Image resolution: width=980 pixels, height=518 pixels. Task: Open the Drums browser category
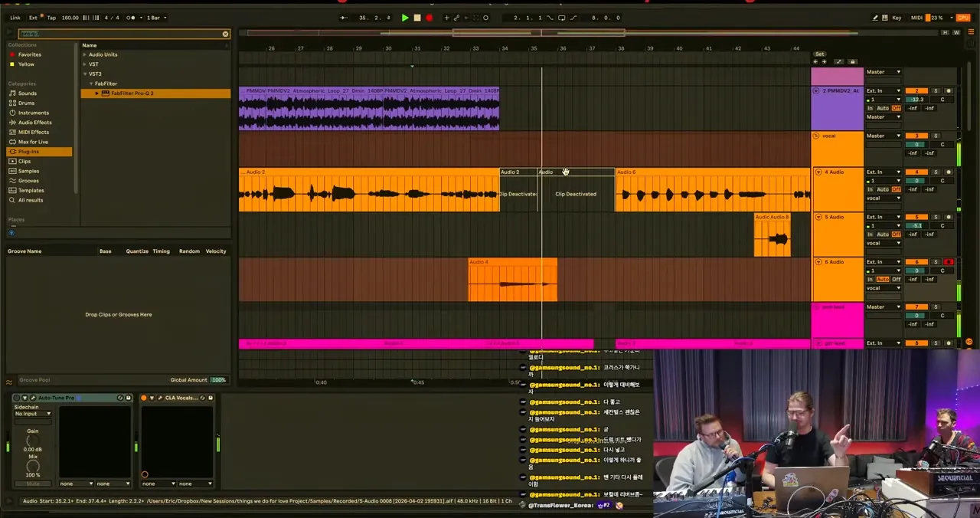coord(27,103)
